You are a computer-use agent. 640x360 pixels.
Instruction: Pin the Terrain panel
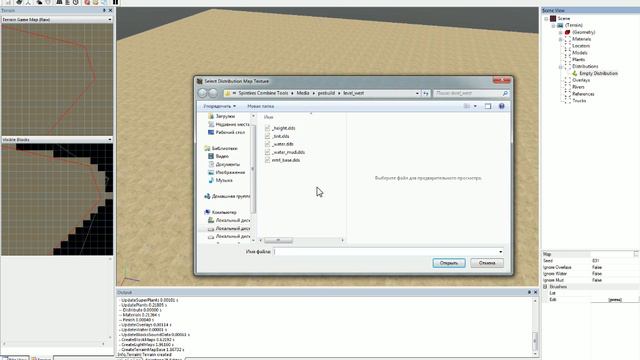click(x=104, y=11)
